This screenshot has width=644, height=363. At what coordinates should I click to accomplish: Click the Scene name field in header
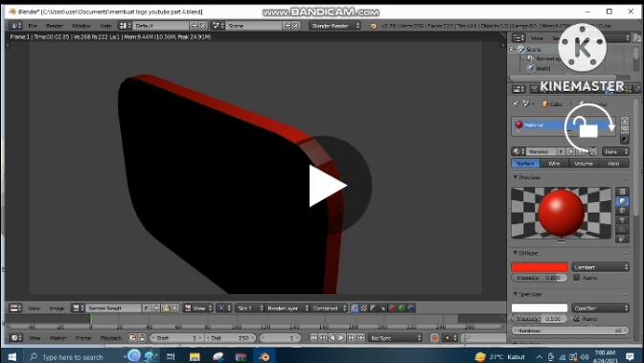coord(254,26)
